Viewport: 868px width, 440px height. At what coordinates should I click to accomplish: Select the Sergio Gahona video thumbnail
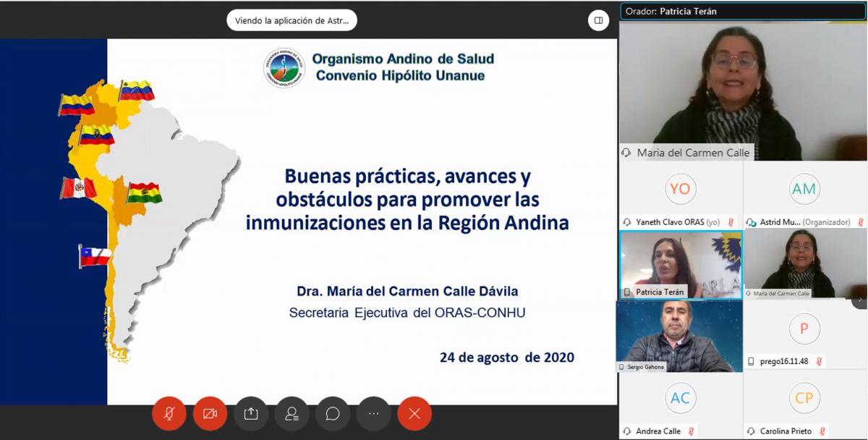(x=679, y=335)
